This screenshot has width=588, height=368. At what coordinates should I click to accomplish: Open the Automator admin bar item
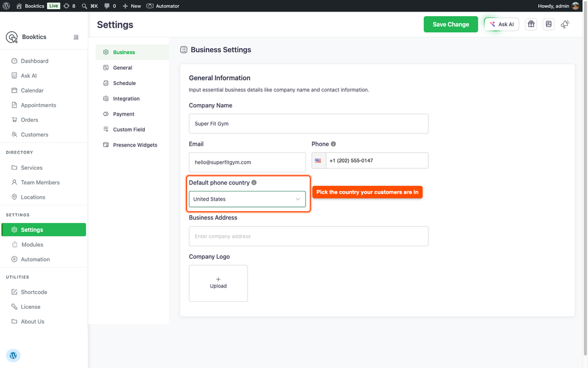(x=163, y=6)
